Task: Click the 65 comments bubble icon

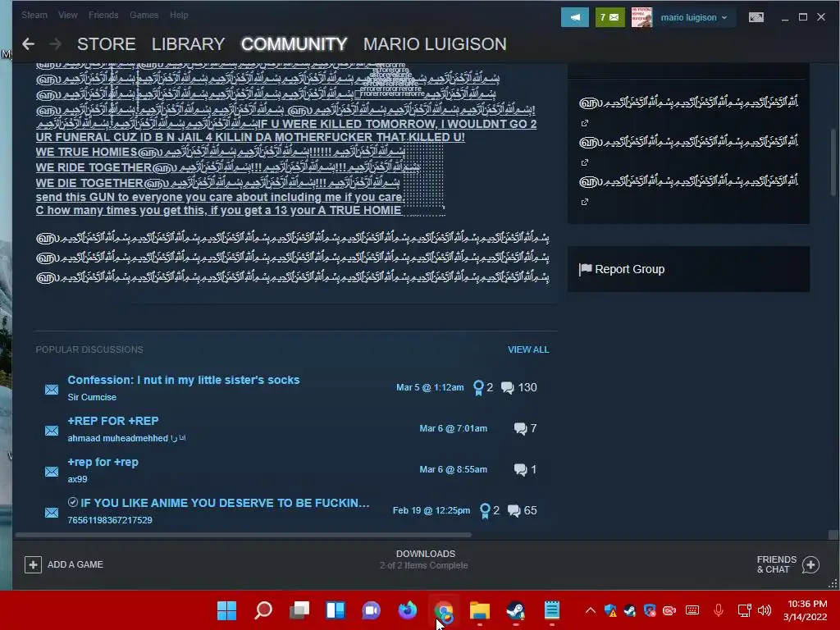Action: [514, 510]
